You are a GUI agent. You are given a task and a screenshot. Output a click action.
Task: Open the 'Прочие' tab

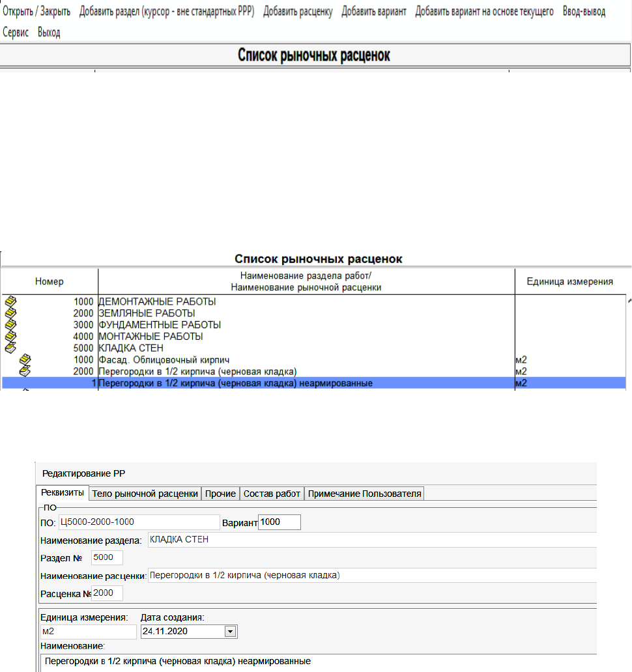pos(220,494)
